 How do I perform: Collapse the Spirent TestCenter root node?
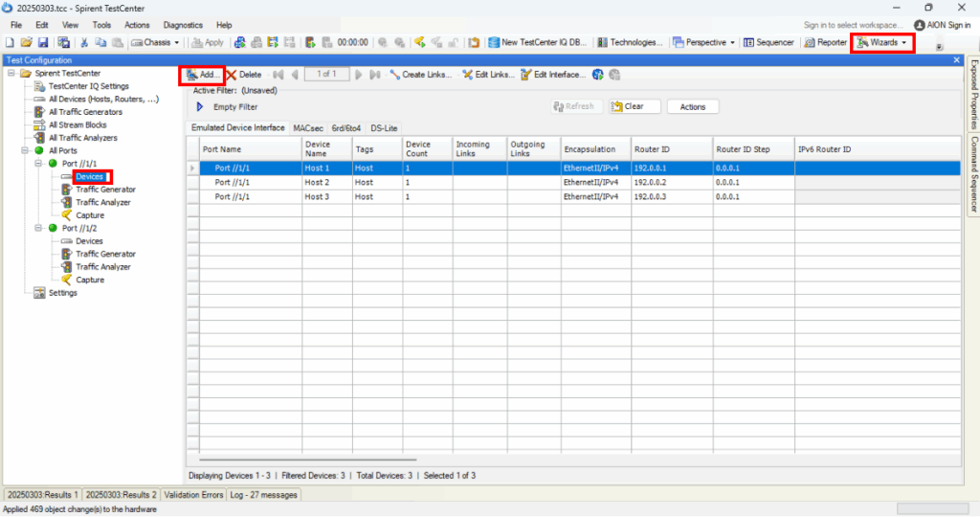11,74
